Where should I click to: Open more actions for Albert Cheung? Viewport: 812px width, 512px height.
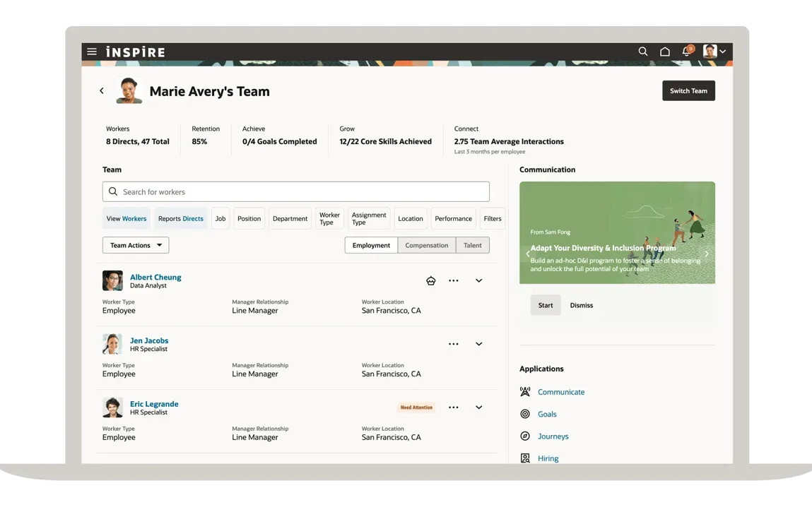(x=454, y=280)
